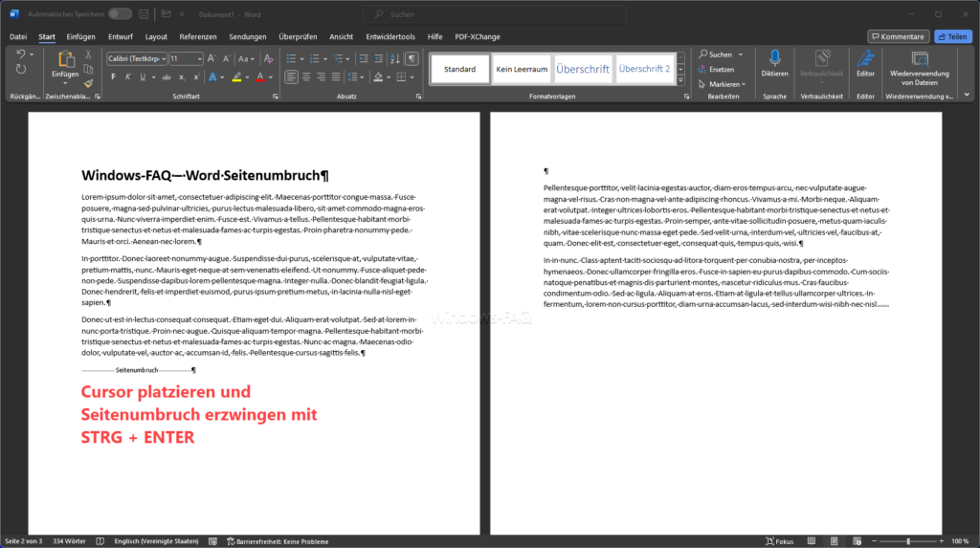This screenshot has height=548, width=980.
Task: Apply the Überschrift 2 style
Action: tap(644, 70)
